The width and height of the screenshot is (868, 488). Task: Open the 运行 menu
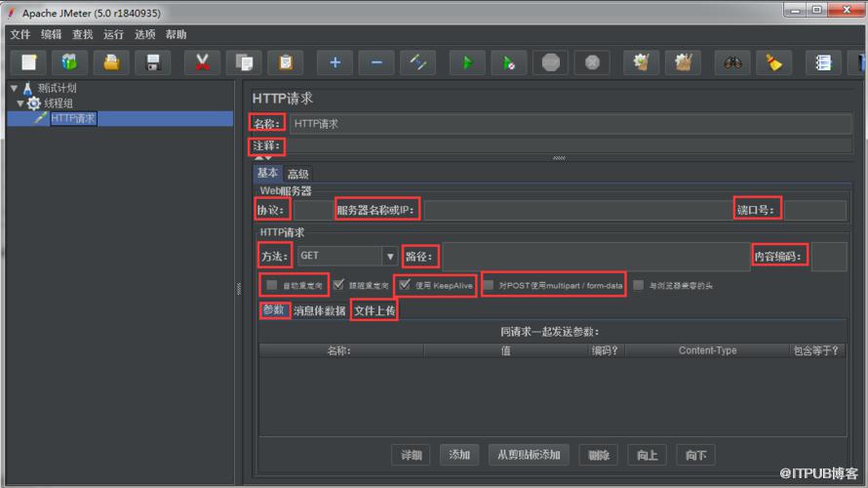coord(113,34)
